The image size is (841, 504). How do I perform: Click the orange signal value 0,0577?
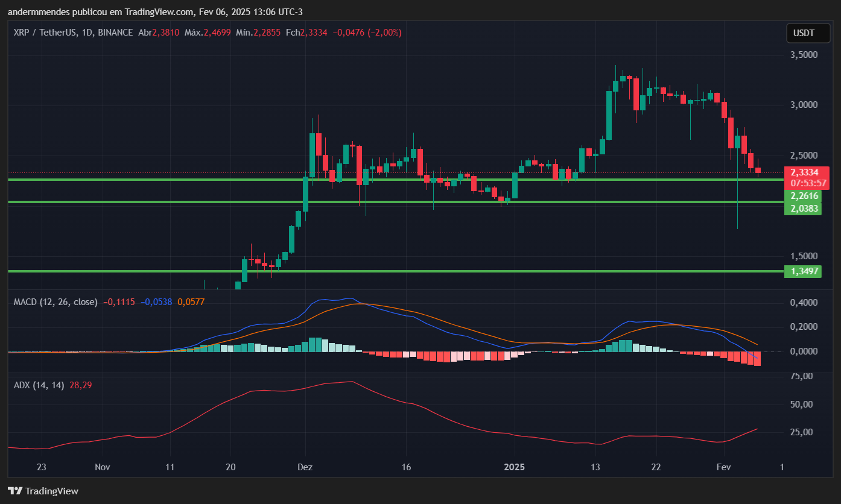pyautogui.click(x=191, y=301)
